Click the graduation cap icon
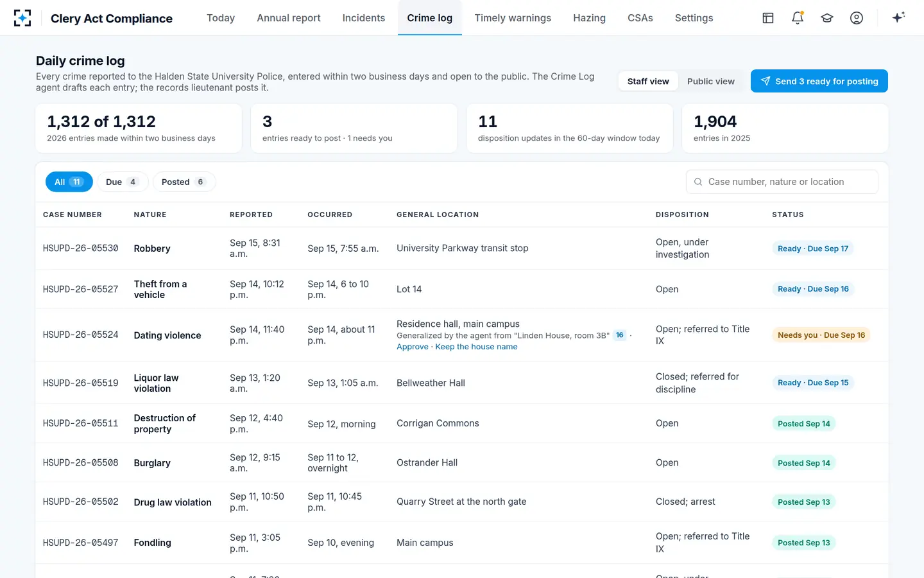The width and height of the screenshot is (924, 578). pos(827,18)
